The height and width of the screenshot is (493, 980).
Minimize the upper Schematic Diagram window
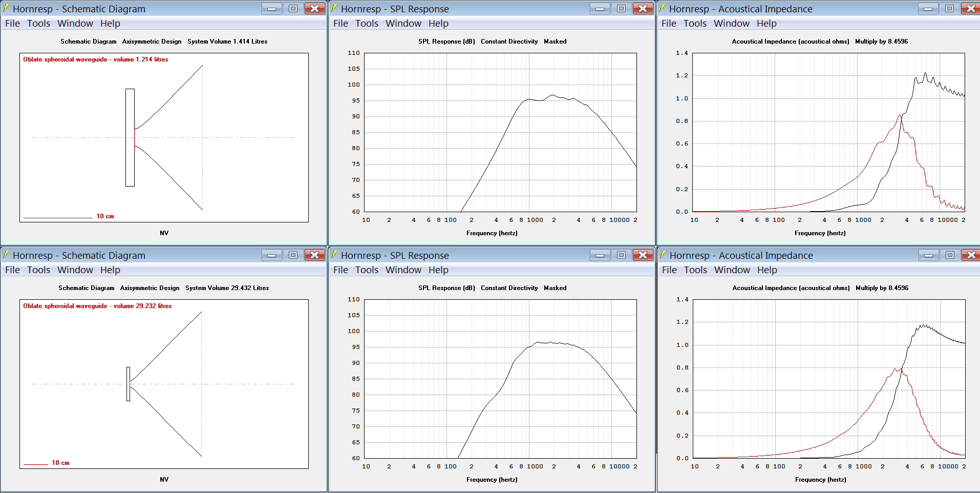click(271, 8)
